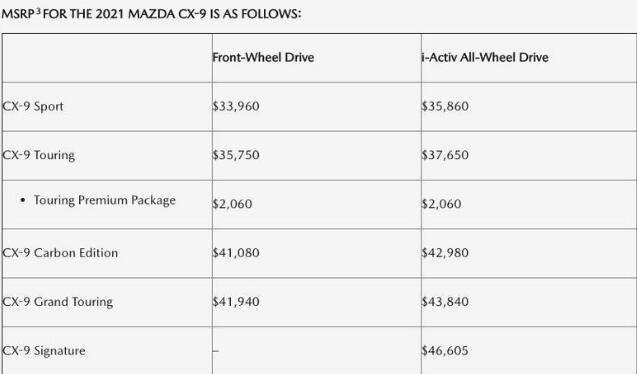Click the MSRP heading for 2021 Mazda CX-9

point(151,14)
